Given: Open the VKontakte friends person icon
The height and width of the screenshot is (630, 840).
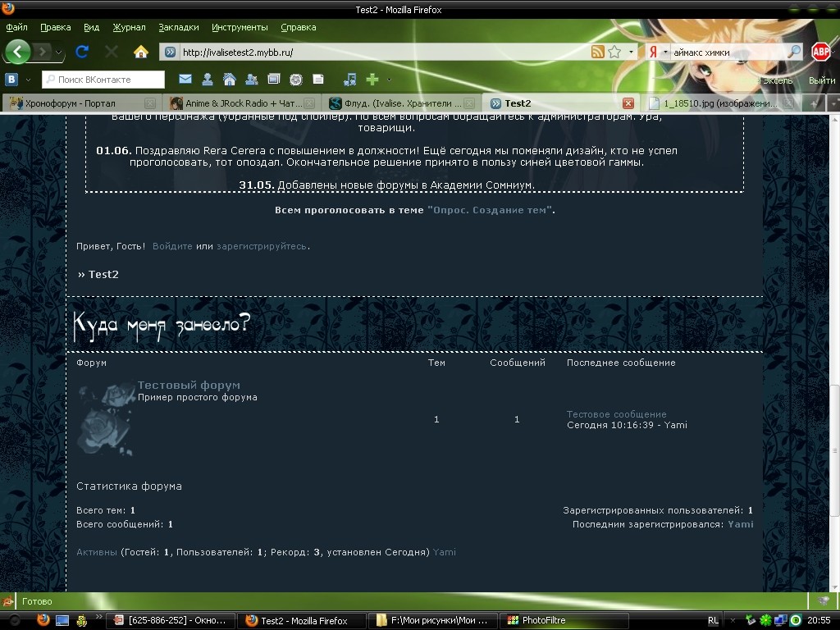Looking at the screenshot, I should (x=208, y=80).
